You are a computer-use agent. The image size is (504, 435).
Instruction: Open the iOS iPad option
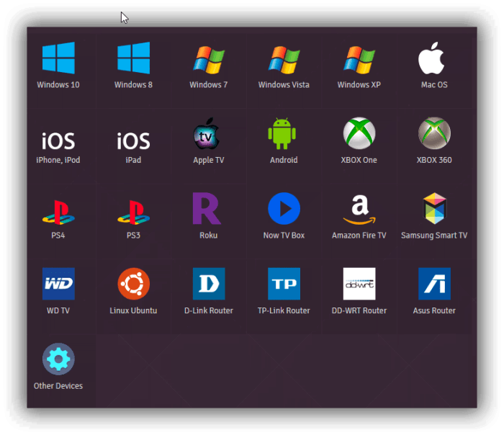pyautogui.click(x=133, y=140)
